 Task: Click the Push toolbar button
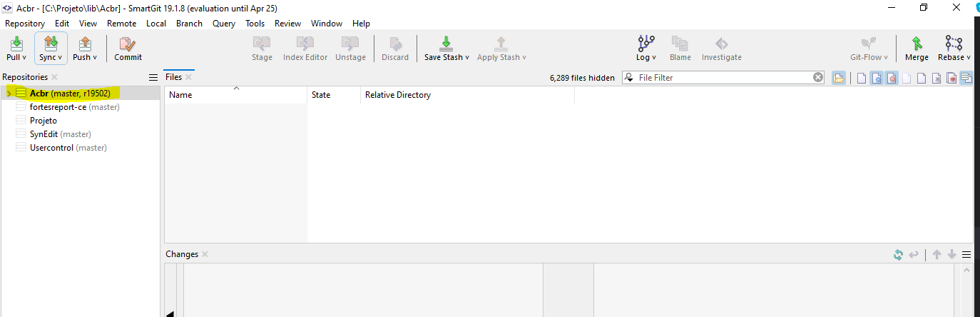tap(85, 48)
